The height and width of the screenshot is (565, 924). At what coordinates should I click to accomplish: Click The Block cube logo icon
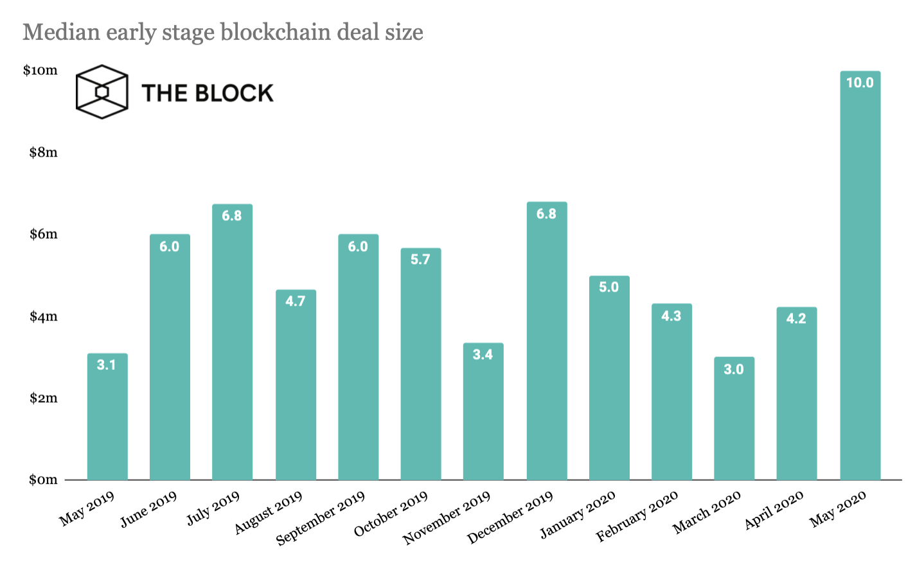pos(102,92)
